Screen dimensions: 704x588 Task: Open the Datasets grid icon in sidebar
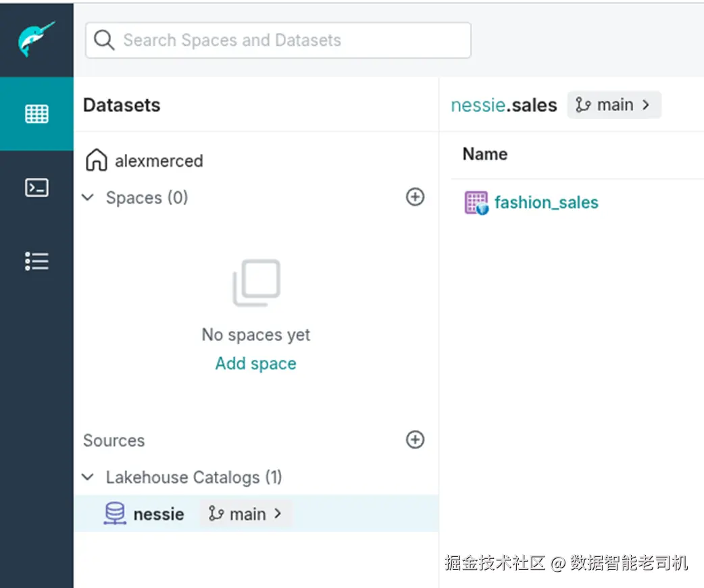click(36, 113)
